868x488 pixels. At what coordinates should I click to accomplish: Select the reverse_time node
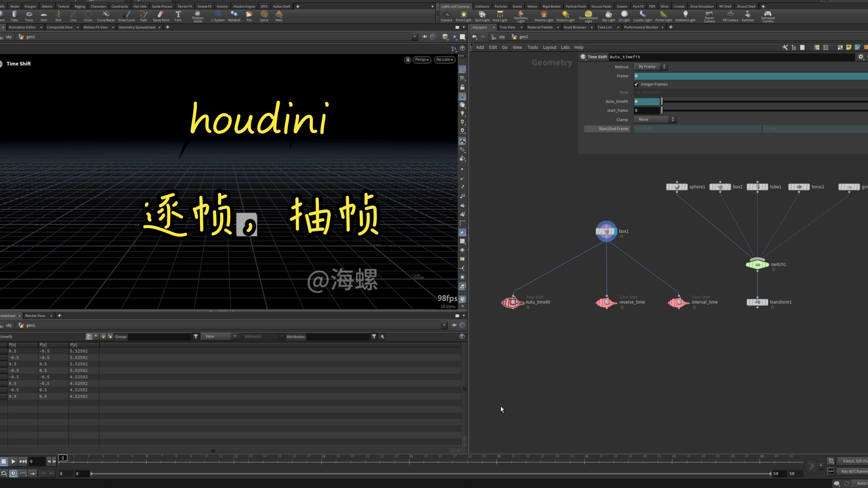point(607,302)
